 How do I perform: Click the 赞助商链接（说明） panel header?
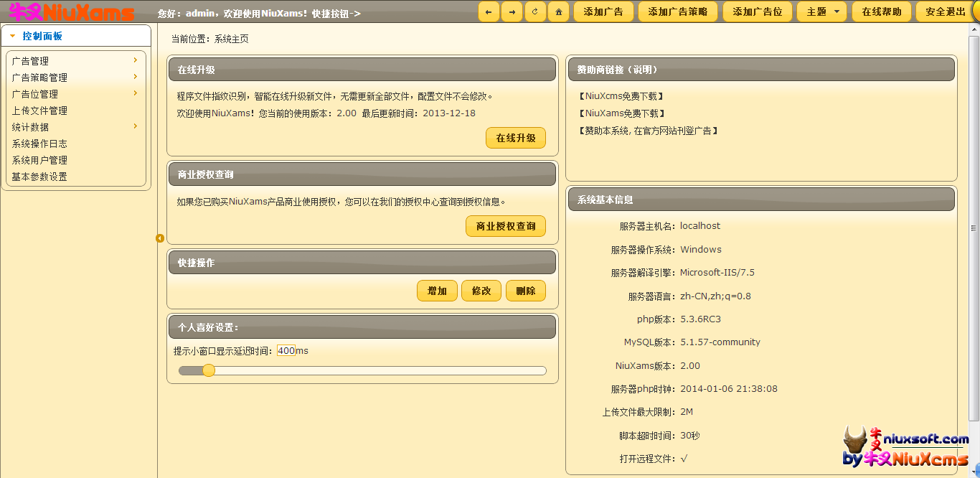pyautogui.click(x=761, y=70)
